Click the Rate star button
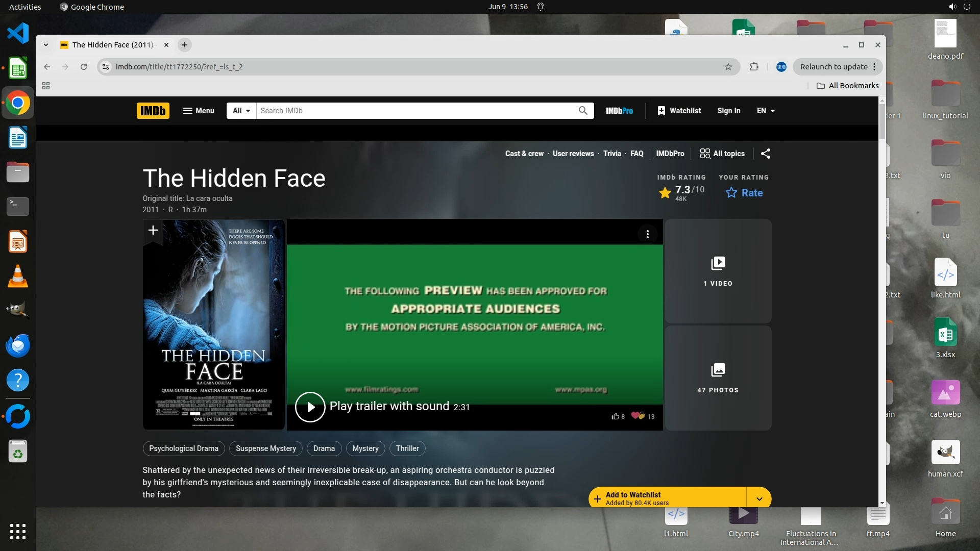Viewport: 980px width, 551px height. coord(744,193)
